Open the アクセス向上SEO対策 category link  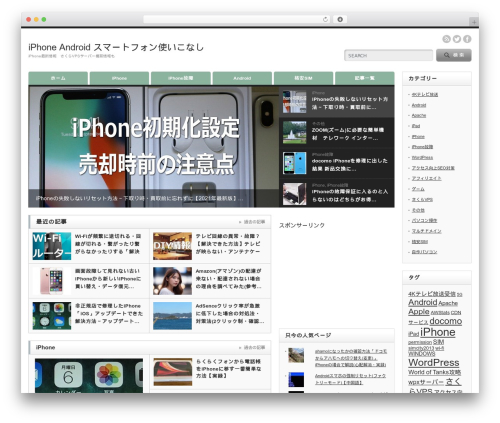pyautogui.click(x=433, y=168)
